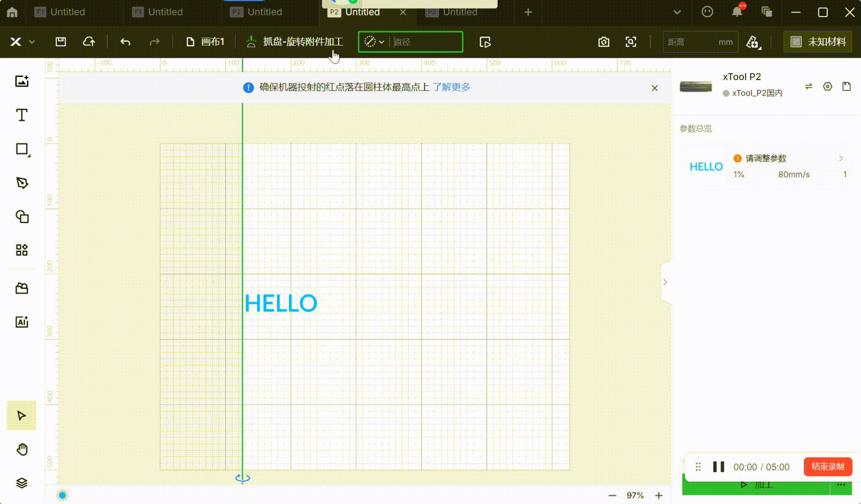Click 结束录制 to end recording
The width and height of the screenshot is (861, 504).
[828, 466]
